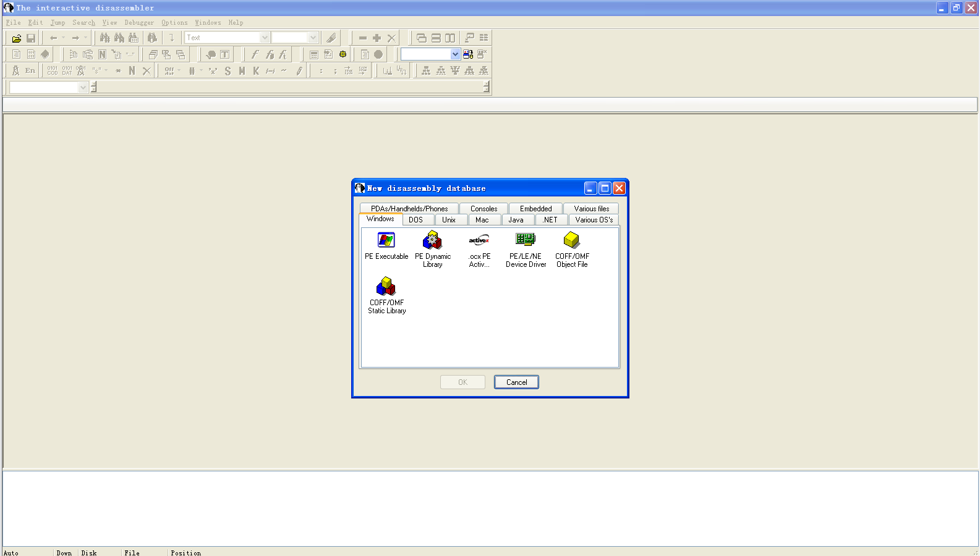Click the En language toolbar icon
This screenshot has width=980, height=556.
tap(30, 71)
